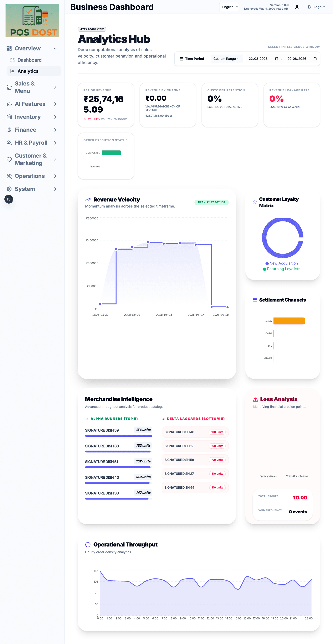Expand the Operations chevron
The width and height of the screenshot is (333, 644).
[x=55, y=176]
